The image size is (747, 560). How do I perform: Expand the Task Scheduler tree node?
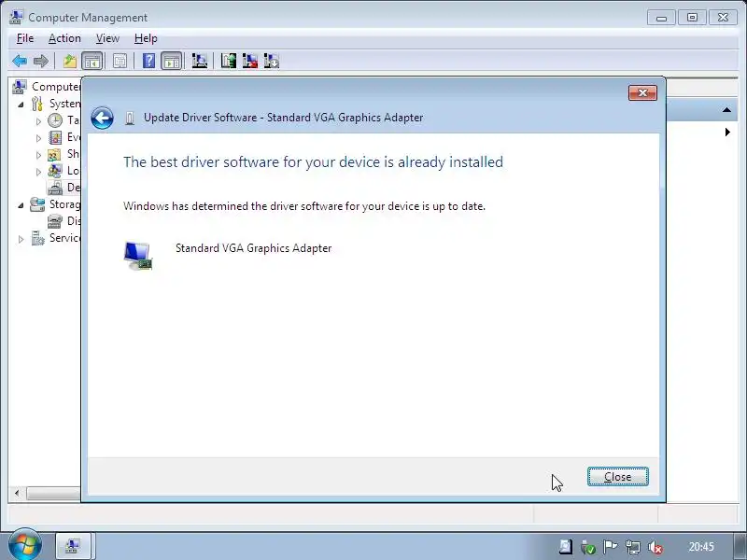tap(38, 121)
